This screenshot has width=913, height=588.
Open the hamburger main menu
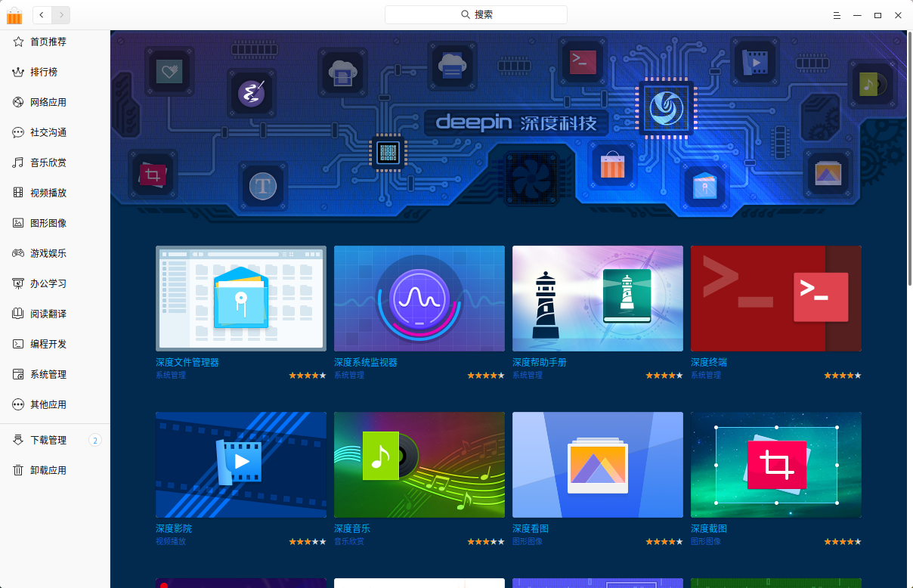[x=837, y=15]
